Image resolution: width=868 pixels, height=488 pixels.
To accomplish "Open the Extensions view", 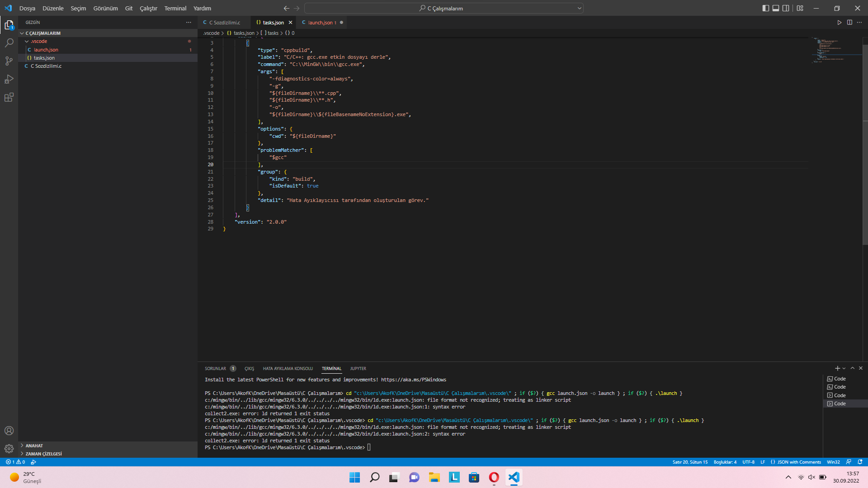I will pos(9,97).
